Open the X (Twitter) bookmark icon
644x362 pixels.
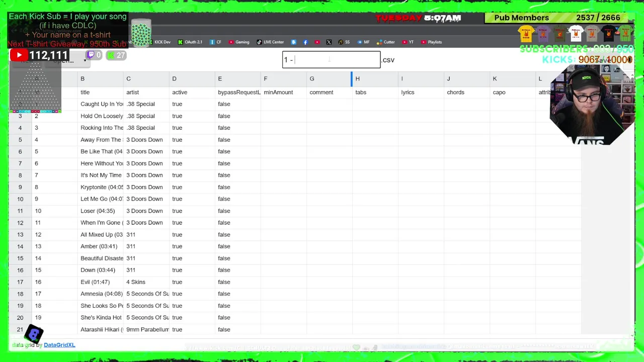(x=329, y=42)
